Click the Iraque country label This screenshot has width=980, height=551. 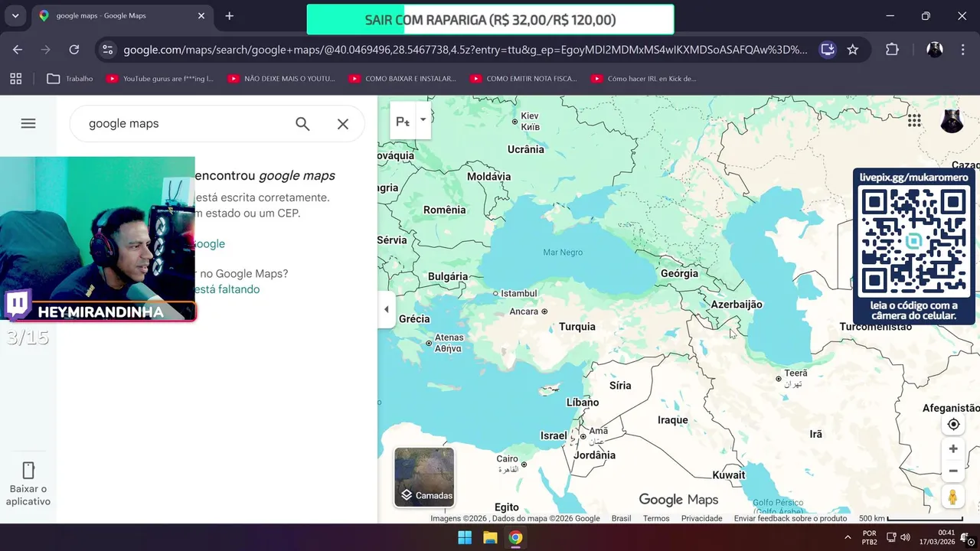[673, 420]
